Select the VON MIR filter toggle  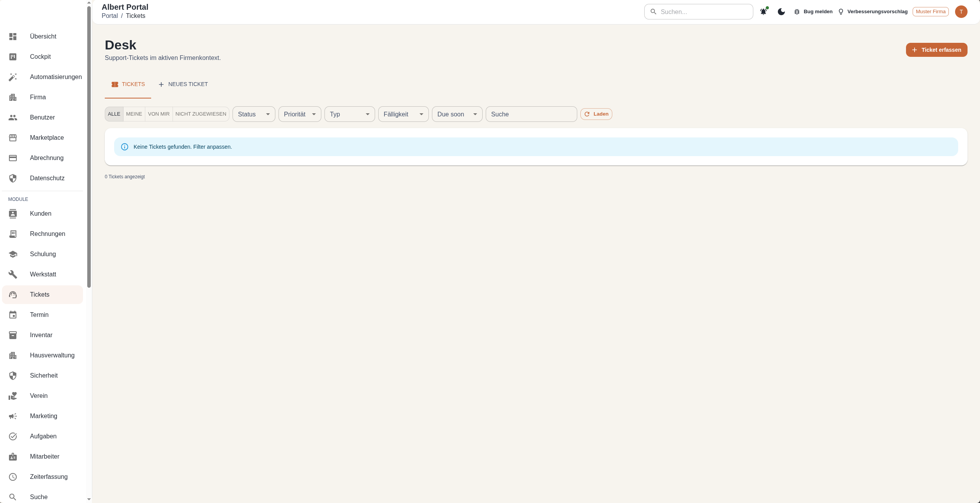(159, 114)
